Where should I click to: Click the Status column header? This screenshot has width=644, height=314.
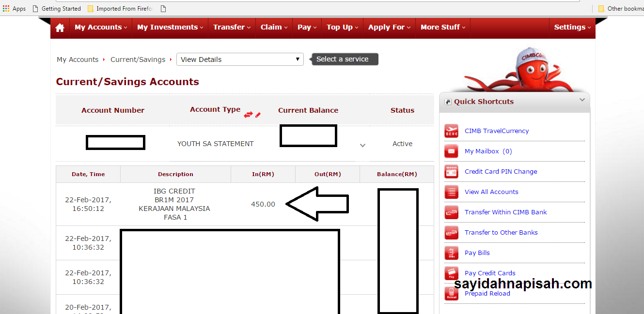point(402,110)
